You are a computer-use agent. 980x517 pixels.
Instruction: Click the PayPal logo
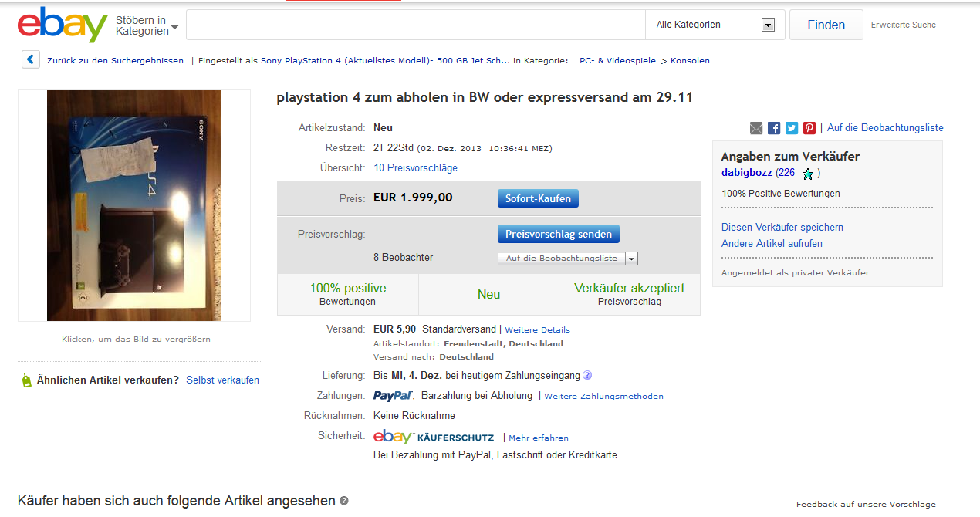point(393,396)
